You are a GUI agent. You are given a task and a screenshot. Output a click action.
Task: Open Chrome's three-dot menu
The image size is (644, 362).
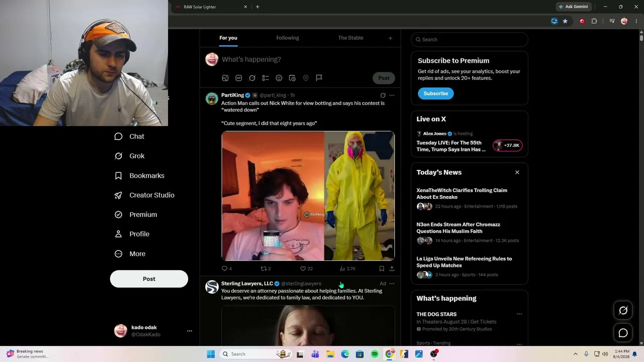636,21
